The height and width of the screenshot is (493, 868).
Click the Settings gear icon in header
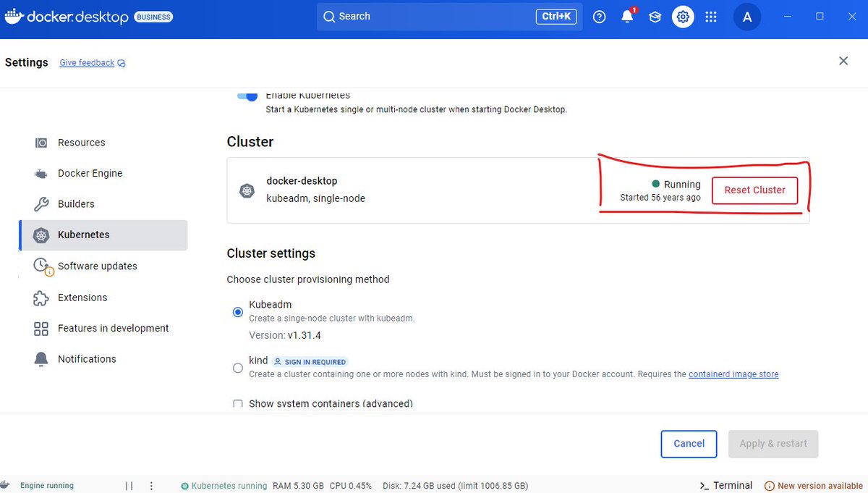pyautogui.click(x=683, y=17)
